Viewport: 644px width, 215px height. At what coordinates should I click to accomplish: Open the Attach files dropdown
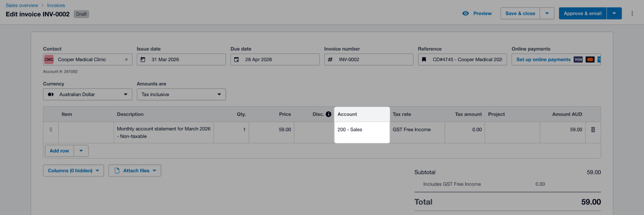tap(135, 171)
